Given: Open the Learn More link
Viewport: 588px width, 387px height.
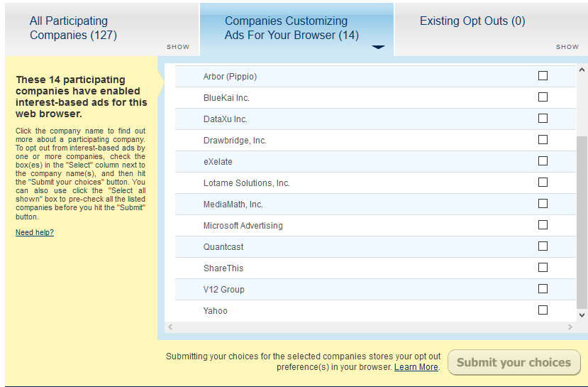Looking at the screenshot, I should click(x=416, y=367).
